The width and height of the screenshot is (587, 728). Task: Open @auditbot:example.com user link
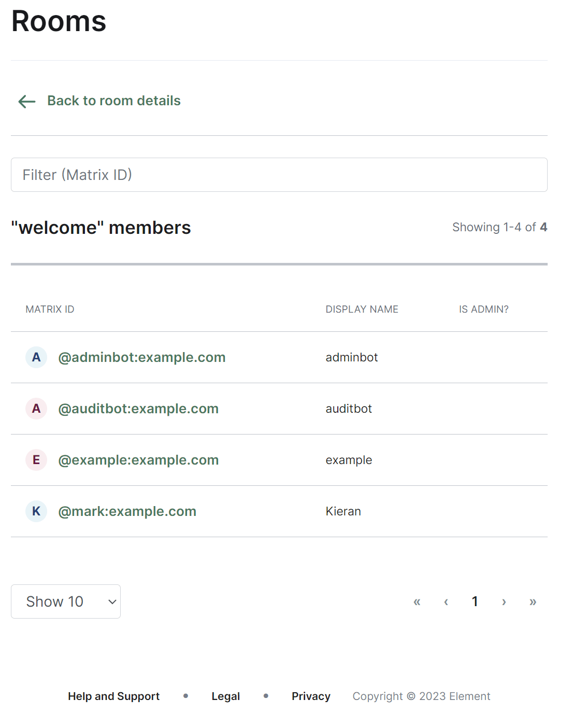click(138, 409)
